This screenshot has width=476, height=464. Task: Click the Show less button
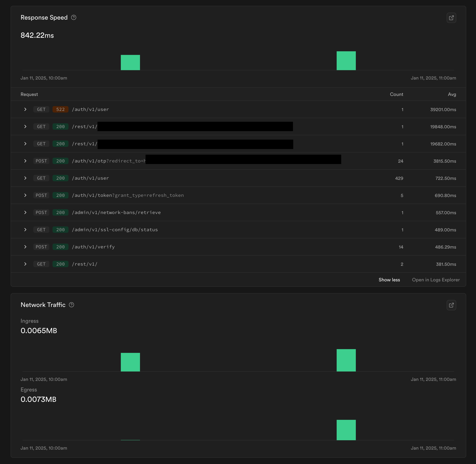point(389,280)
